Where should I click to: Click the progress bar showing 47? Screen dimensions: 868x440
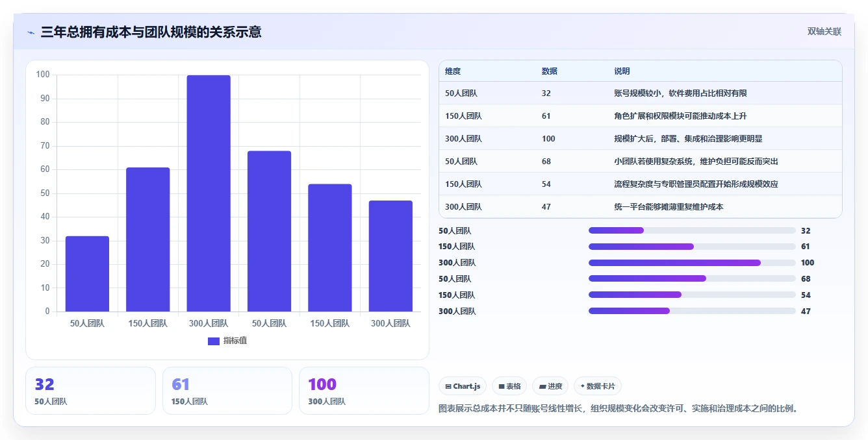pyautogui.click(x=692, y=312)
